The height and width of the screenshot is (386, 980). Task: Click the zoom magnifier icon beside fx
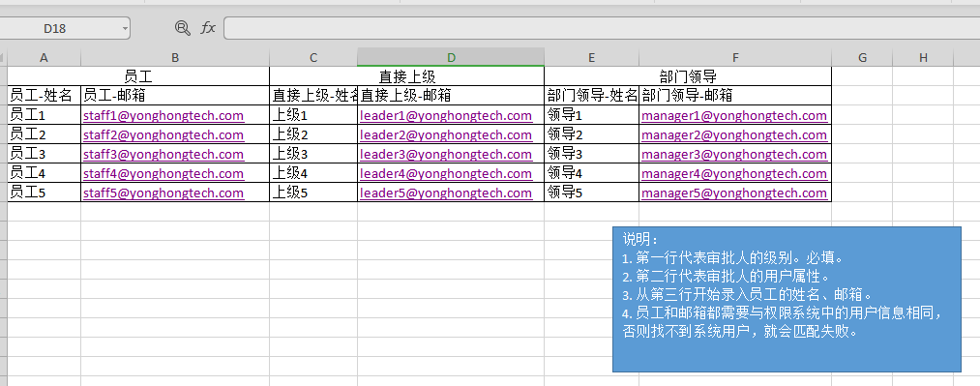pos(182,27)
